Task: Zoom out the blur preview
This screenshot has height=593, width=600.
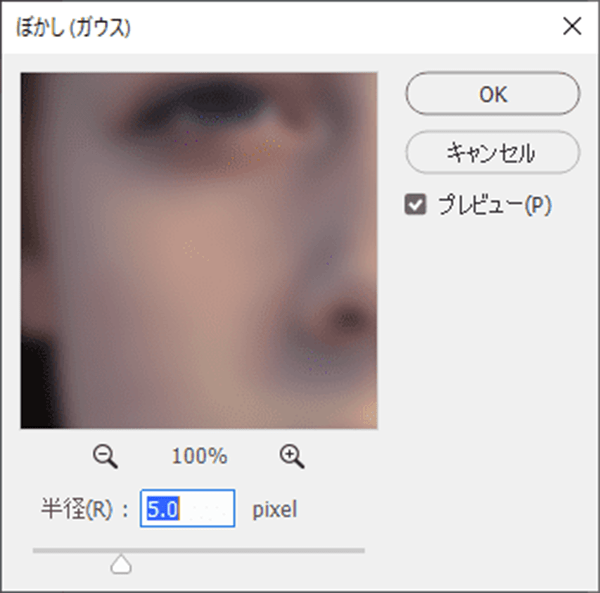Action: [x=105, y=456]
